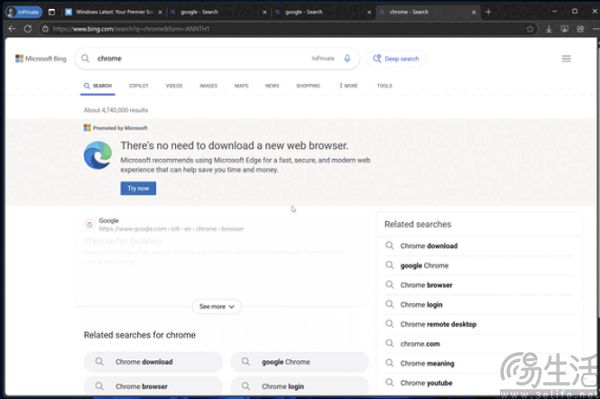The height and width of the screenshot is (399, 600).
Task: Add this page to favorites star icon
Action: pyautogui.click(x=530, y=29)
